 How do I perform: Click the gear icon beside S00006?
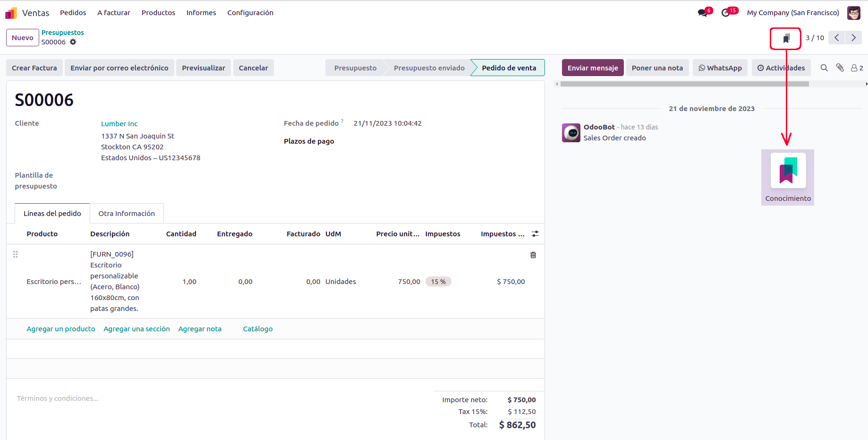point(73,42)
